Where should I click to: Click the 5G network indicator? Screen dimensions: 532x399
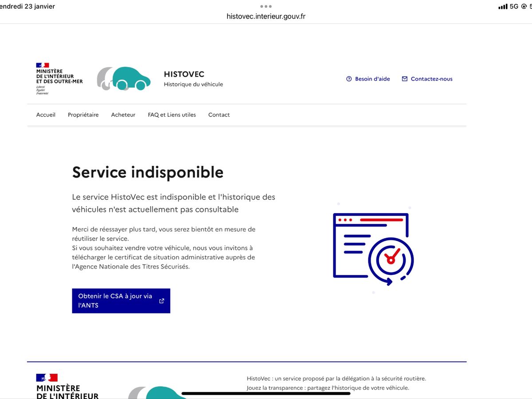(x=514, y=7)
